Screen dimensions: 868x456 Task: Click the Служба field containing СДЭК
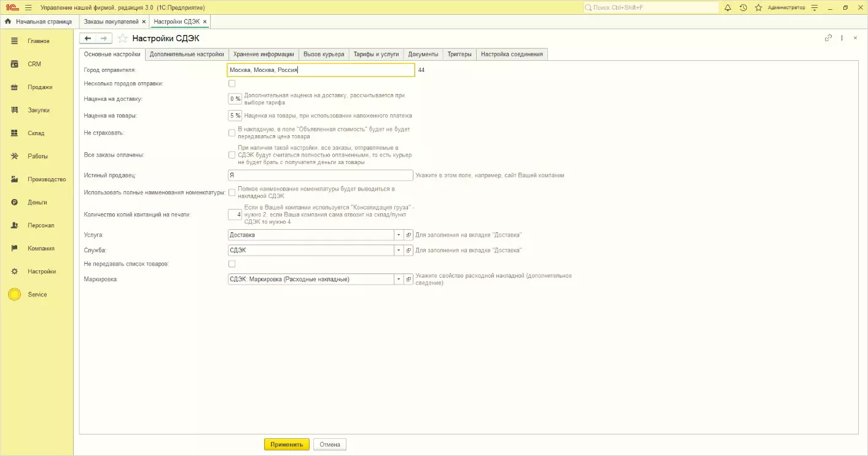click(x=311, y=250)
